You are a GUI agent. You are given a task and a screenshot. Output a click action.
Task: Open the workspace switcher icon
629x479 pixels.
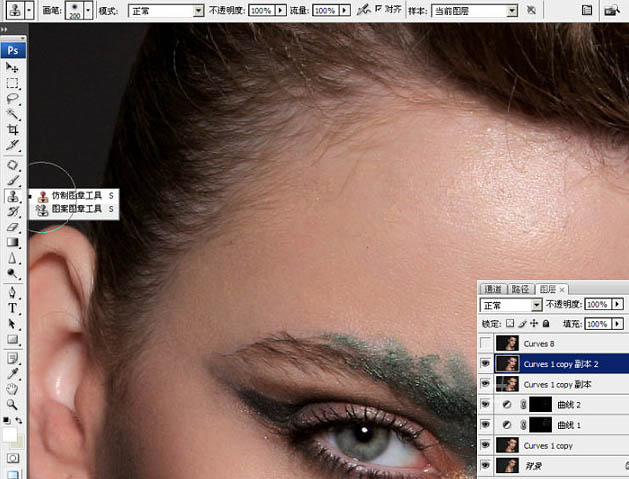pos(612,10)
